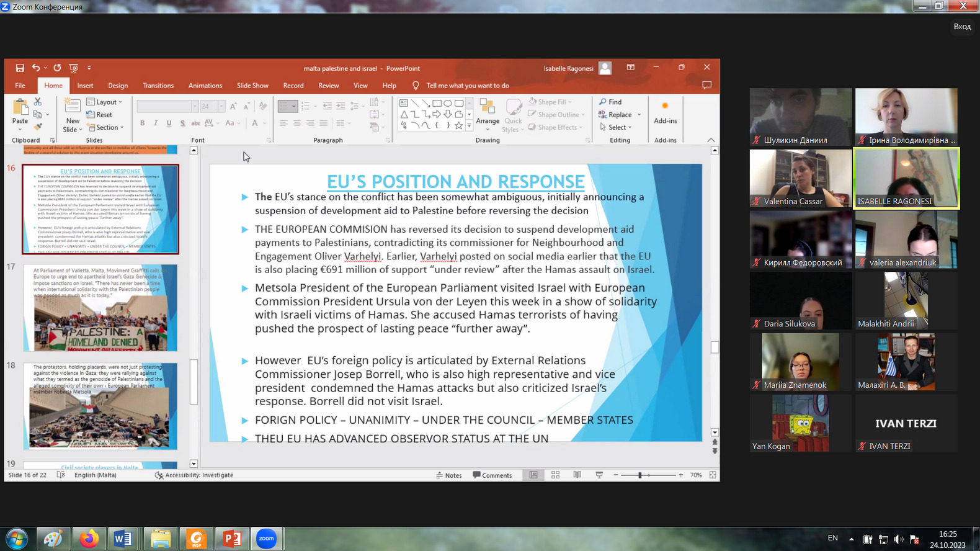Open the Transitions tab
980x551 pixels.
tap(158, 86)
